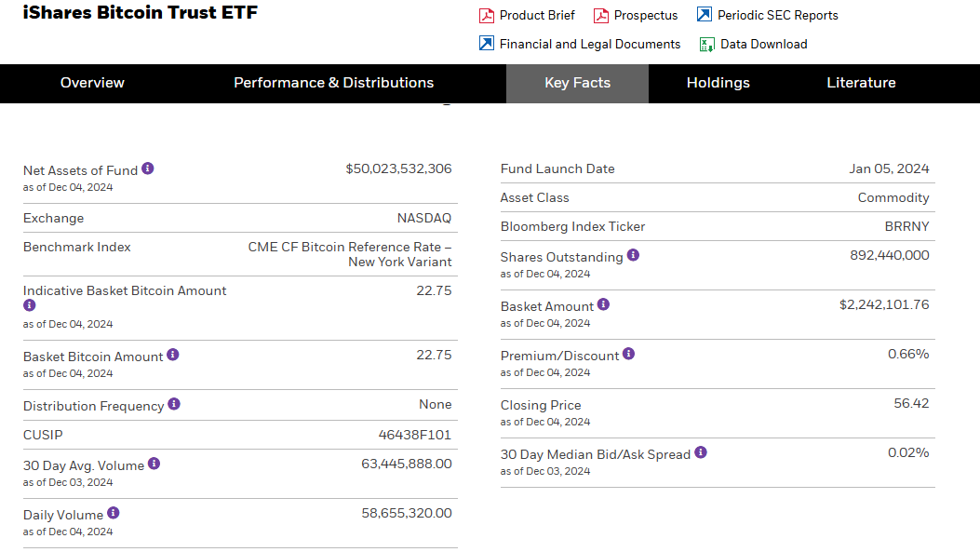Click the closing price value 56.42
The image size is (980, 552).
[911, 403]
